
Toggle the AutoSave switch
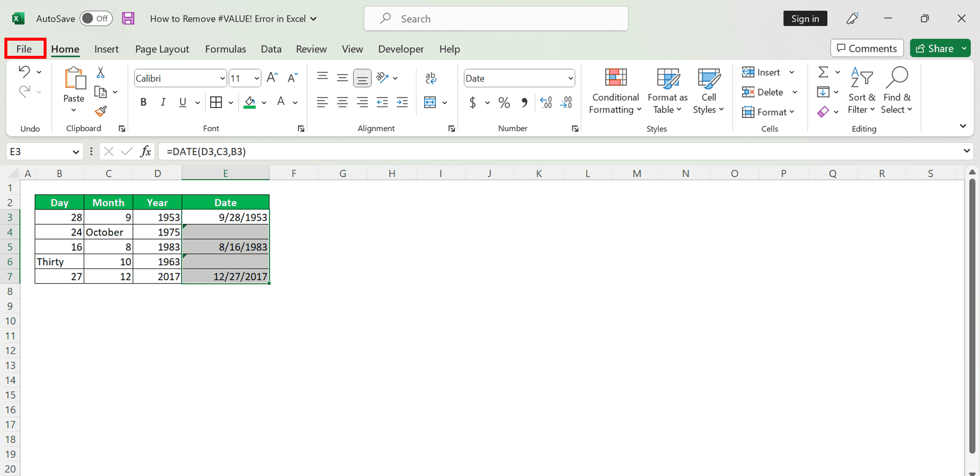[x=96, y=19]
